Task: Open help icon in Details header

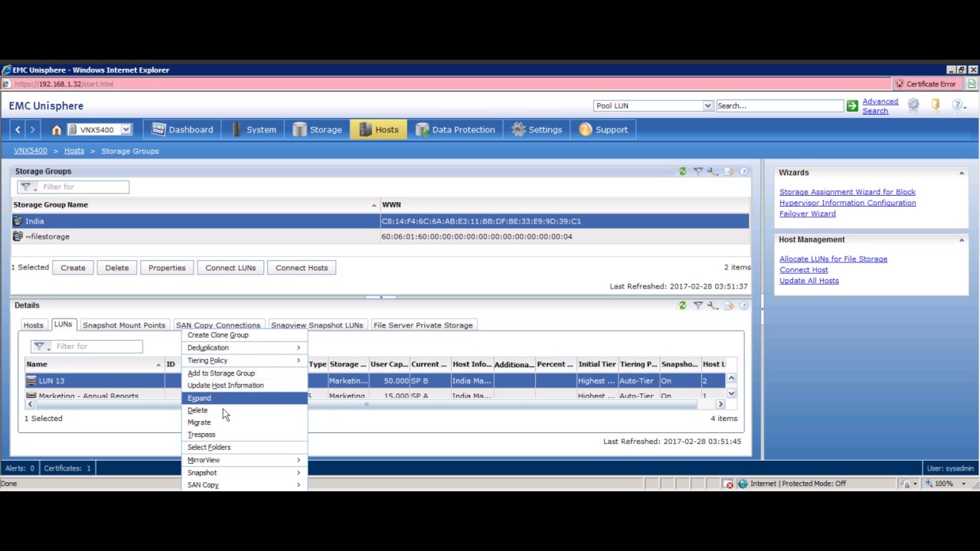Action: coord(743,305)
